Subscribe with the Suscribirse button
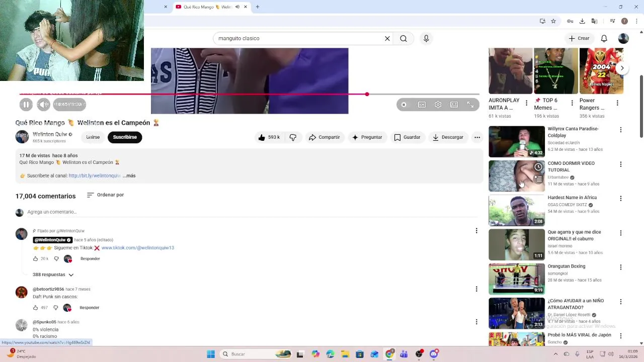The image size is (644, 362). click(125, 137)
